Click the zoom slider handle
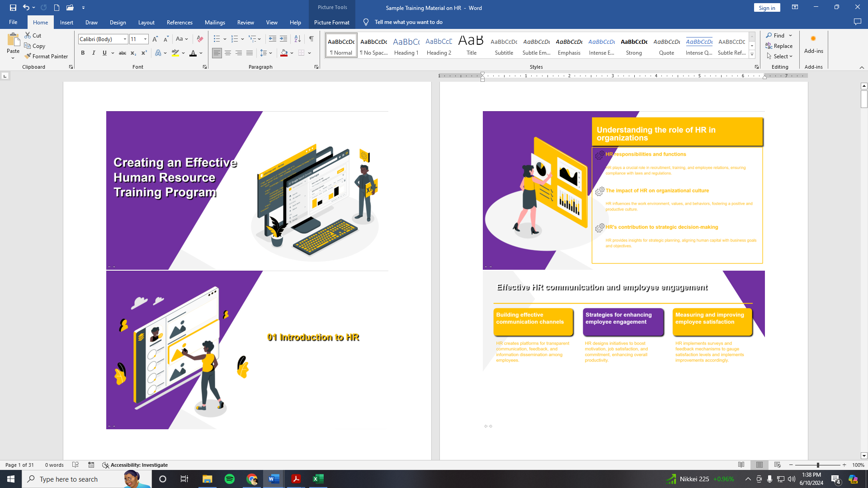 pyautogui.click(x=818, y=465)
